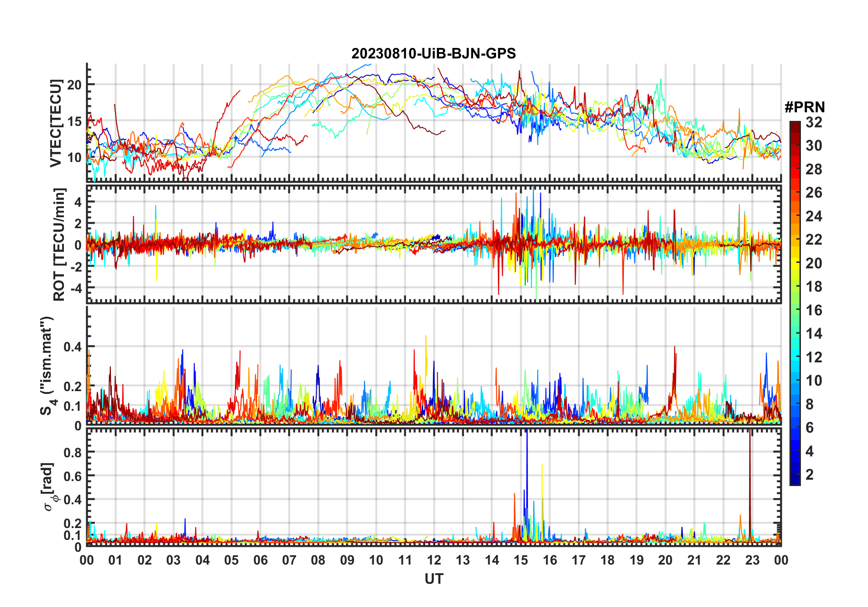Select the UT x-axis label
Image resolution: width=868 pixels, height=607 pixels.
434,579
